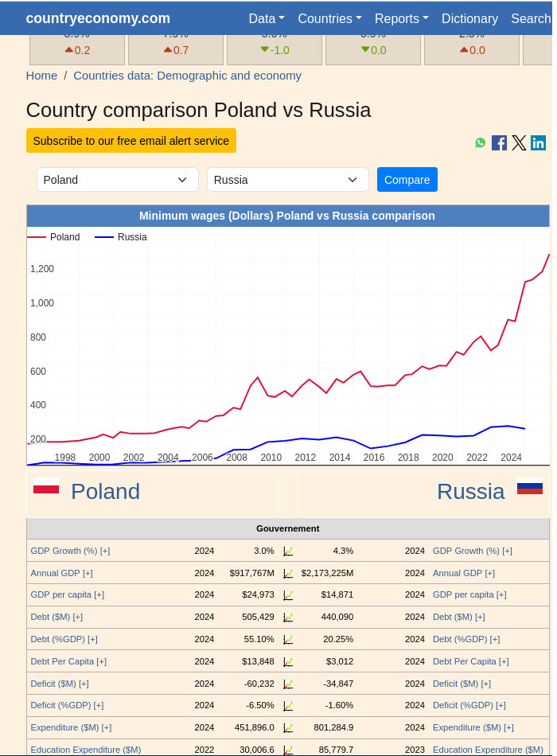Image resolution: width=557 pixels, height=756 pixels.
Task: Click the Facebook share icon
Action: click(499, 143)
